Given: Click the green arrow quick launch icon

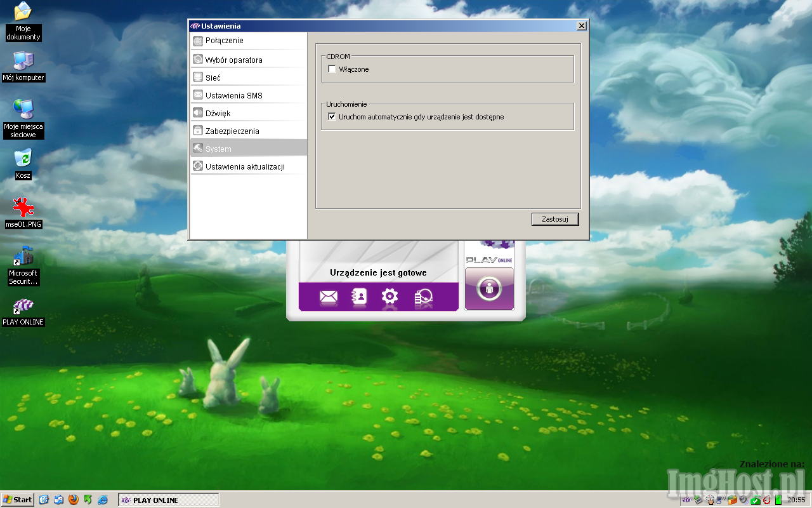Looking at the screenshot, I should point(88,500).
